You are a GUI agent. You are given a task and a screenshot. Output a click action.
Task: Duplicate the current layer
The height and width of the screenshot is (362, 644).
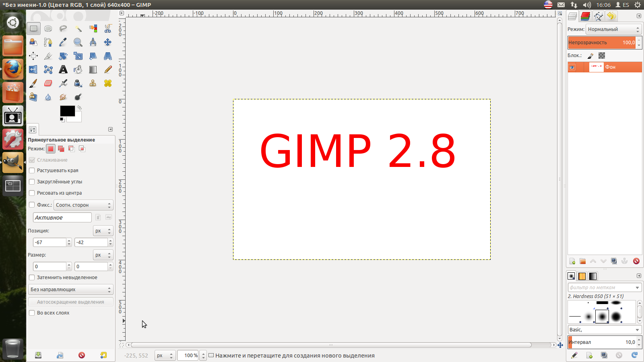point(614,261)
